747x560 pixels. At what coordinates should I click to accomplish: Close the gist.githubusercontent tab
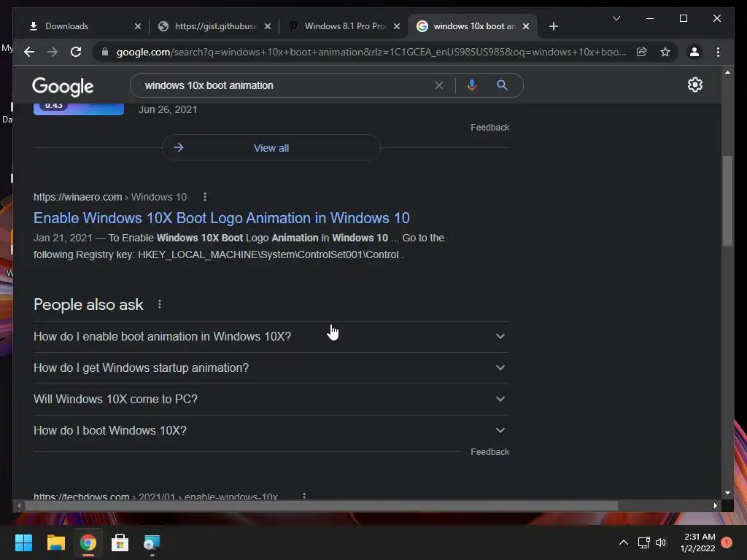(268, 26)
